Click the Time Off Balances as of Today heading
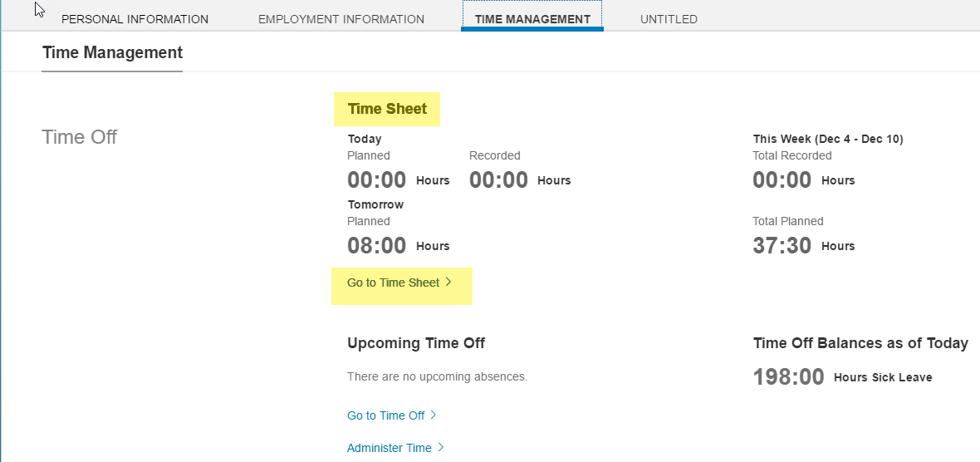This screenshot has width=980, height=462. 860,342
